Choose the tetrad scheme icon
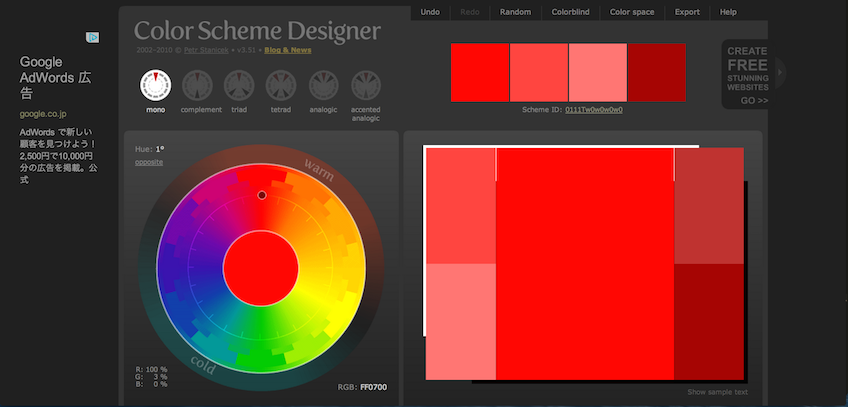This screenshot has height=407, width=848. pos(281,85)
